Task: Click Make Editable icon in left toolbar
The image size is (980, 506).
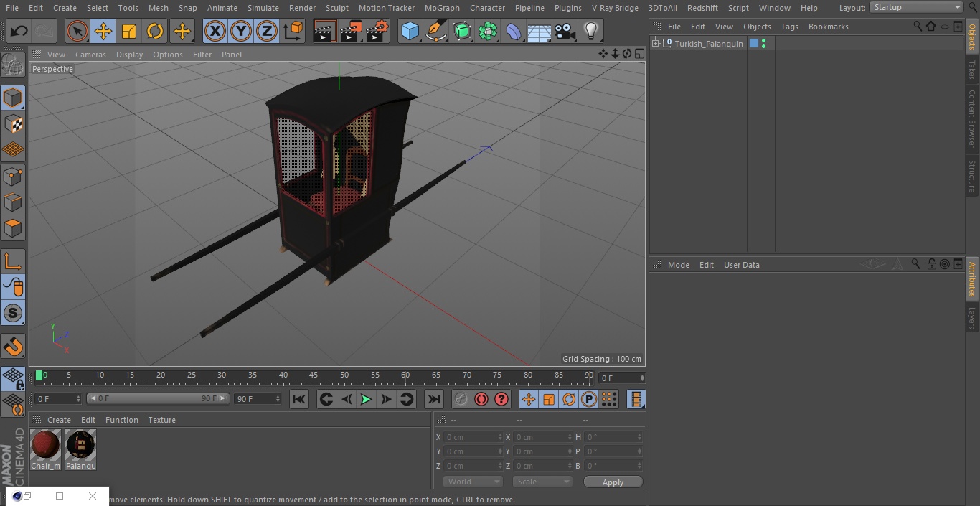Action: pyautogui.click(x=13, y=65)
